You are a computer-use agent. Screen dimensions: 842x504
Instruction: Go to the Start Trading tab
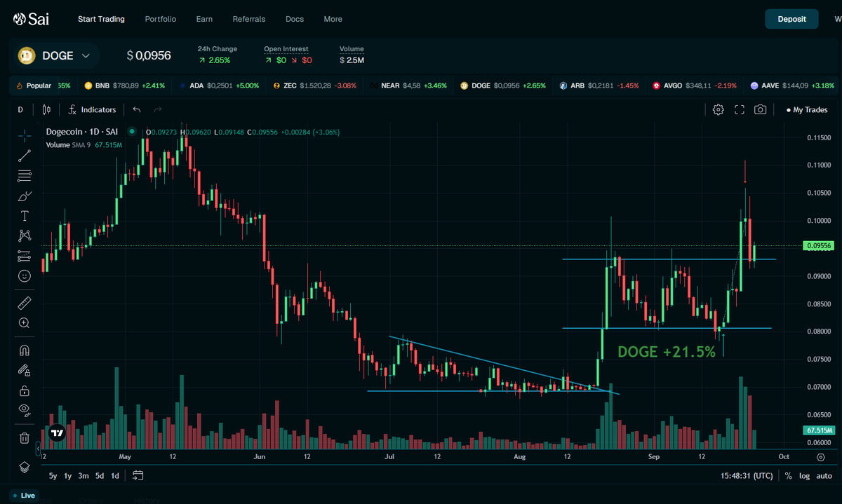coord(101,19)
